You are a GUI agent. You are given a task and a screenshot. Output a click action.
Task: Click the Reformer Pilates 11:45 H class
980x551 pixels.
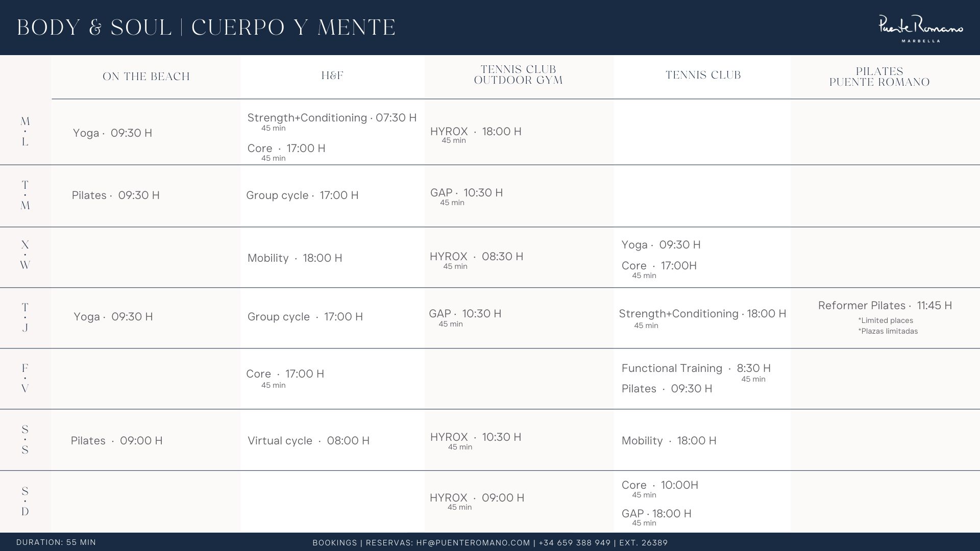[x=885, y=306]
